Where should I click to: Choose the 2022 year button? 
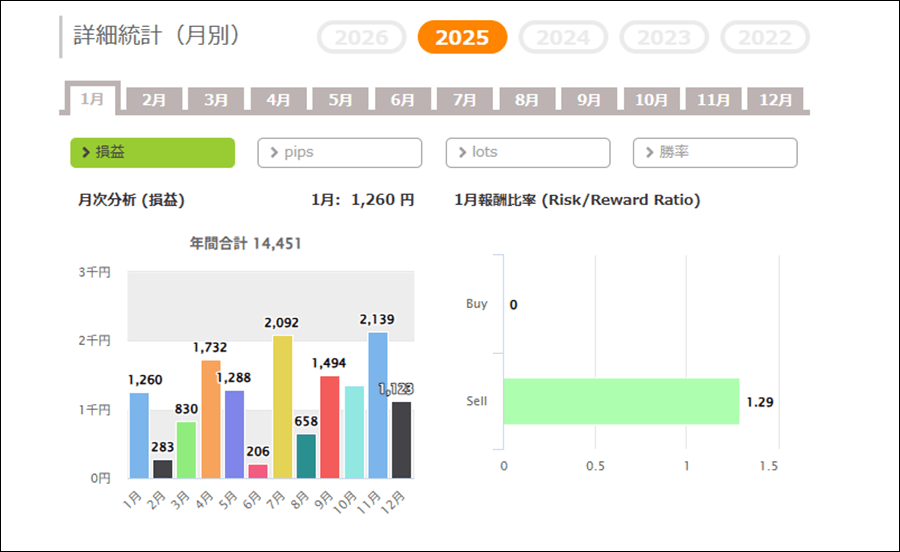765,38
